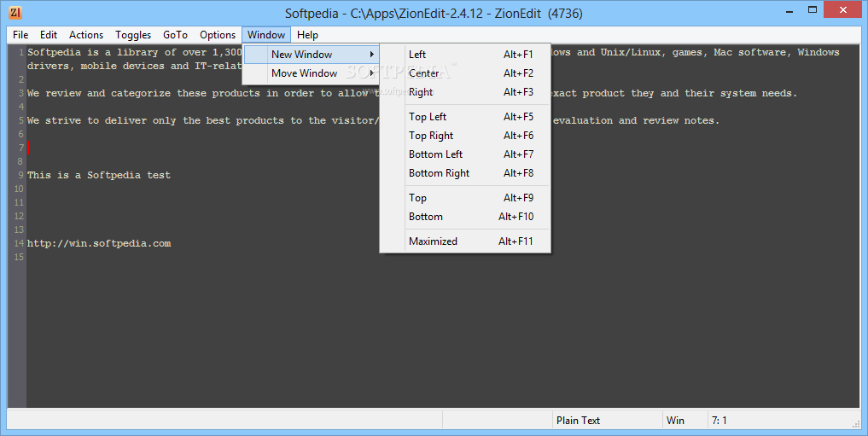Open the Options menu
The height and width of the screenshot is (436, 868).
pyautogui.click(x=218, y=35)
